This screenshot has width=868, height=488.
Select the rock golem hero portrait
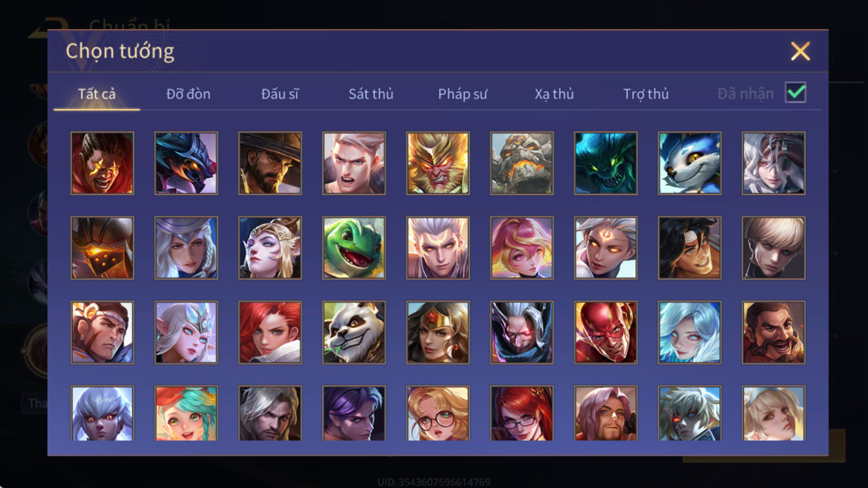tap(522, 163)
